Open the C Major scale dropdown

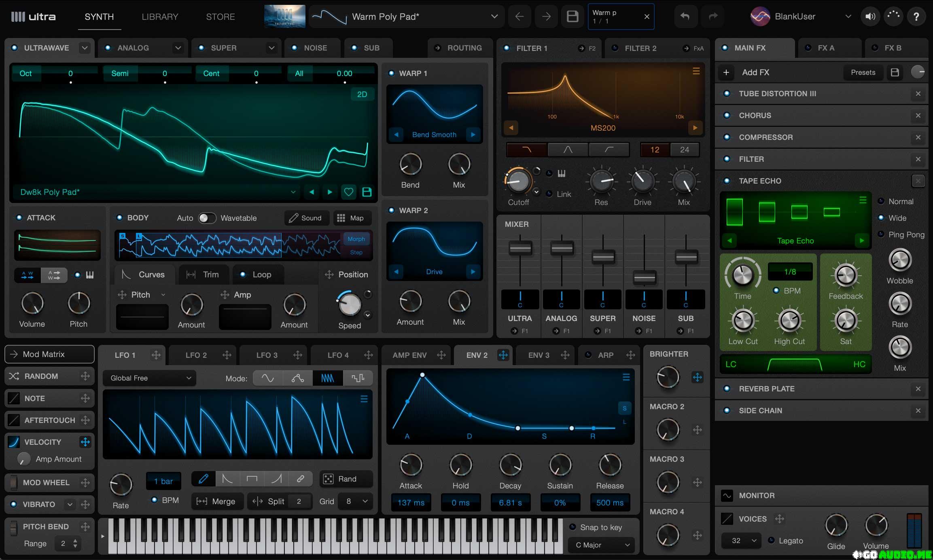(x=602, y=545)
